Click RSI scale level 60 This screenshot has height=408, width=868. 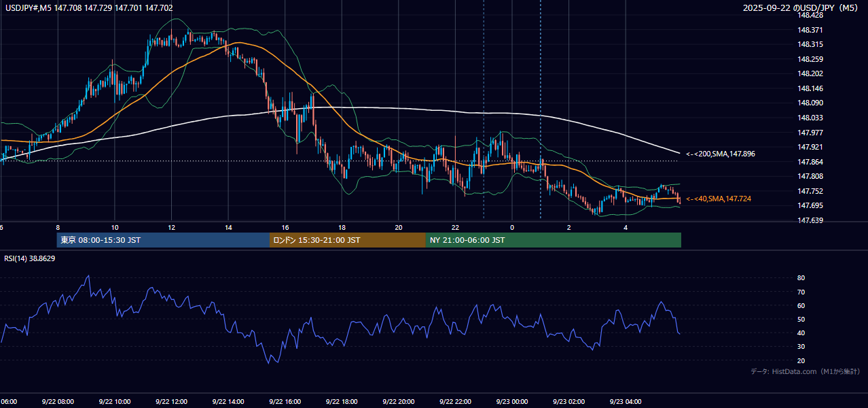pos(801,305)
